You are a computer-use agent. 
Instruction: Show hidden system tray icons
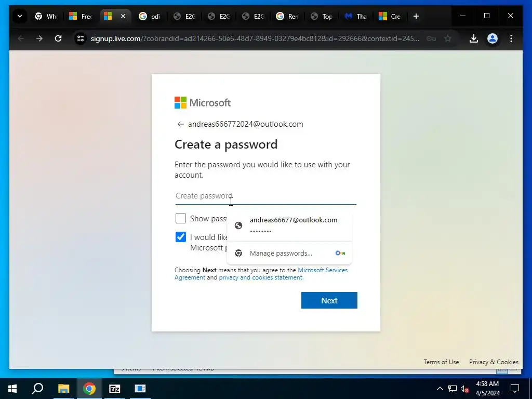(440, 389)
